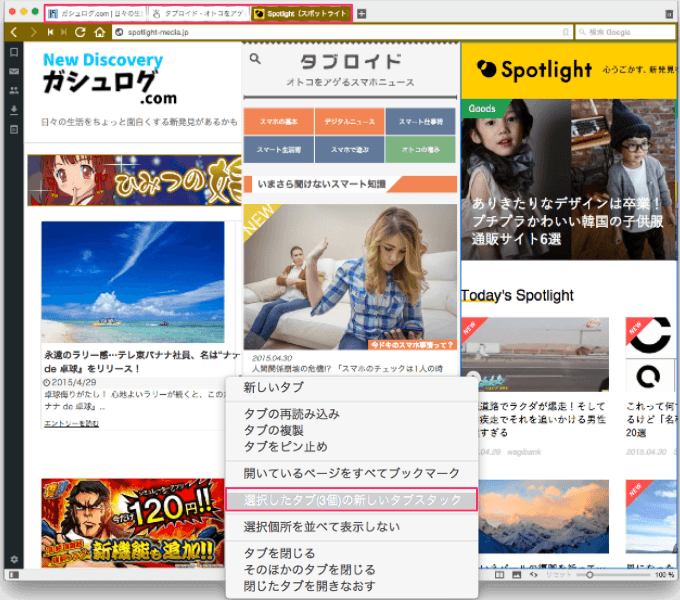Screen dimensions: 680x600
Task: Open page tiling options in status bar
Action: [x=499, y=575]
